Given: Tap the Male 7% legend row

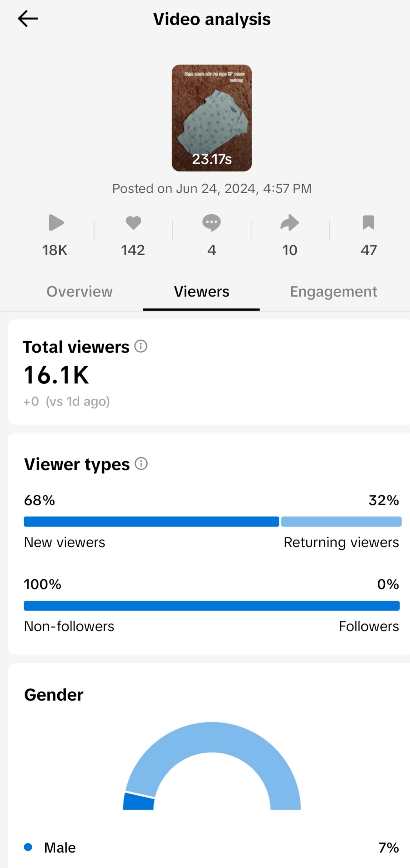Looking at the screenshot, I should (211, 847).
